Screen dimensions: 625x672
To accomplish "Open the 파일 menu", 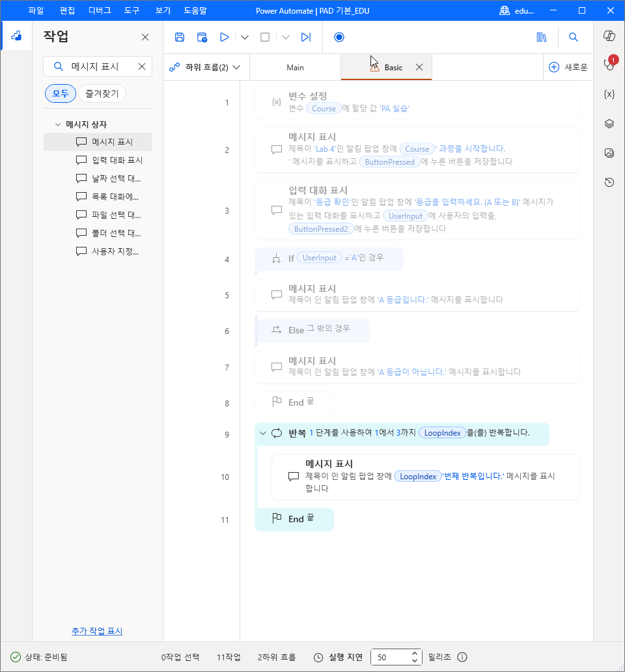I will tap(36, 10).
